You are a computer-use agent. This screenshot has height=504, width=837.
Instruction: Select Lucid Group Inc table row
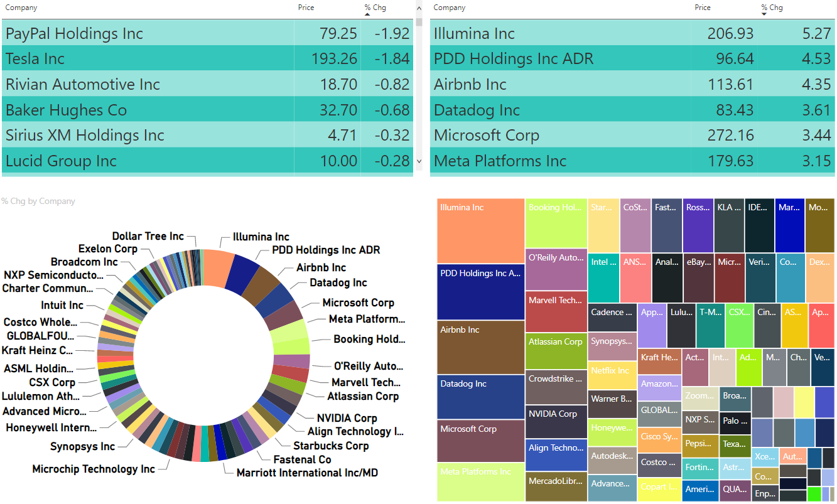(207, 161)
